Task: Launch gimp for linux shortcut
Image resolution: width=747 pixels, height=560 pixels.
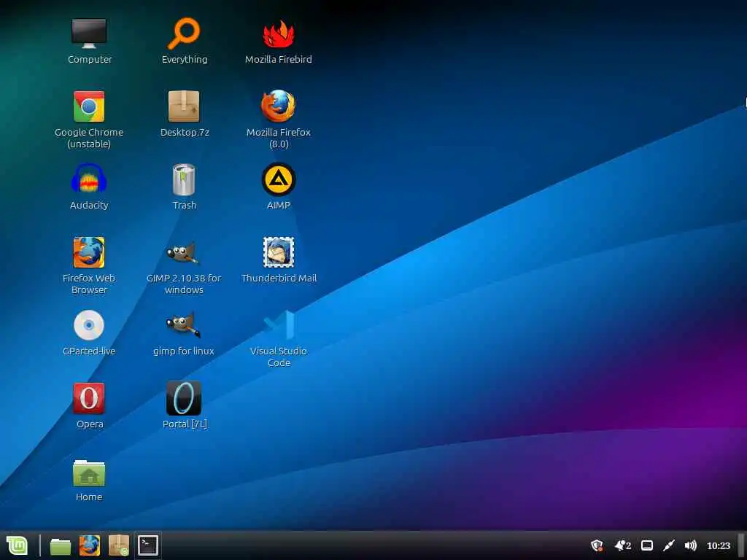Action: [x=183, y=324]
